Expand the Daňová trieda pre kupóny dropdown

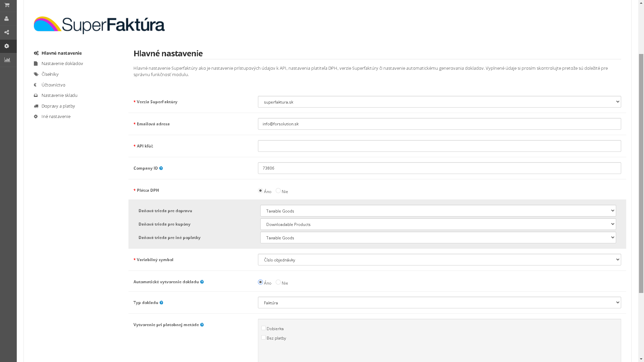point(438,224)
